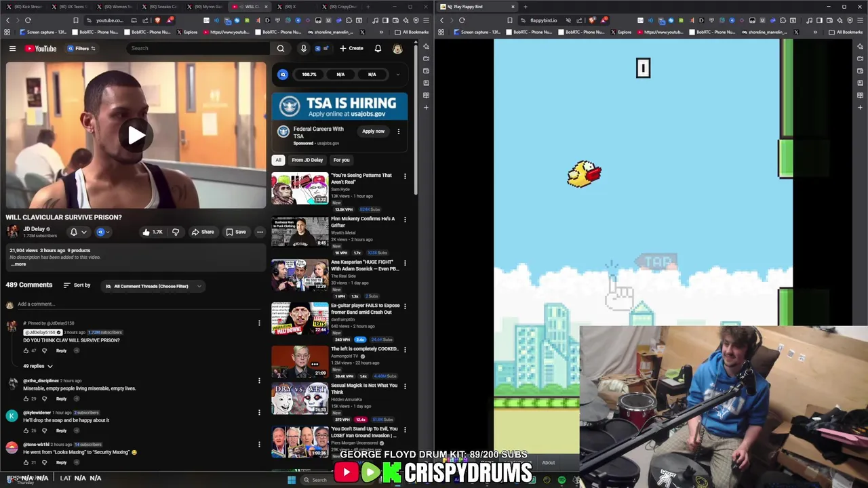This screenshot has height=488, width=868.
Task: Close the WILL CLAVICULAR browser tab
Action: coord(265,7)
